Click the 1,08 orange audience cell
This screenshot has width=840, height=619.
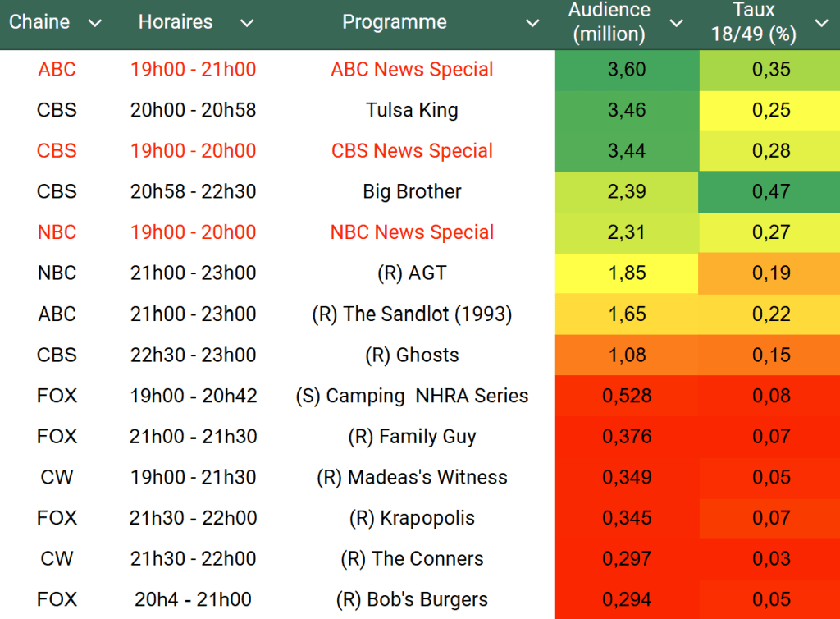pos(627,355)
